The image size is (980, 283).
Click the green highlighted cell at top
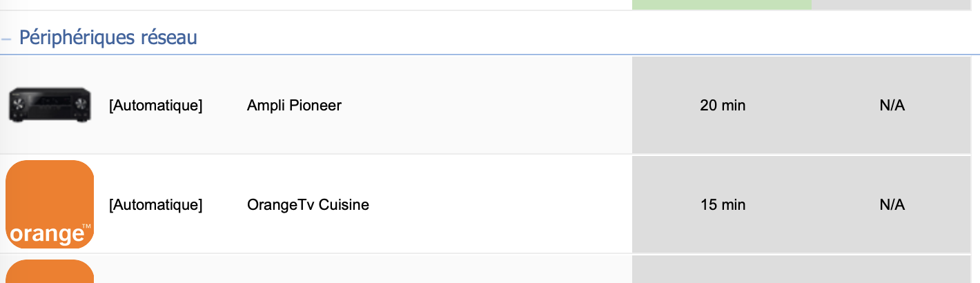click(x=722, y=4)
